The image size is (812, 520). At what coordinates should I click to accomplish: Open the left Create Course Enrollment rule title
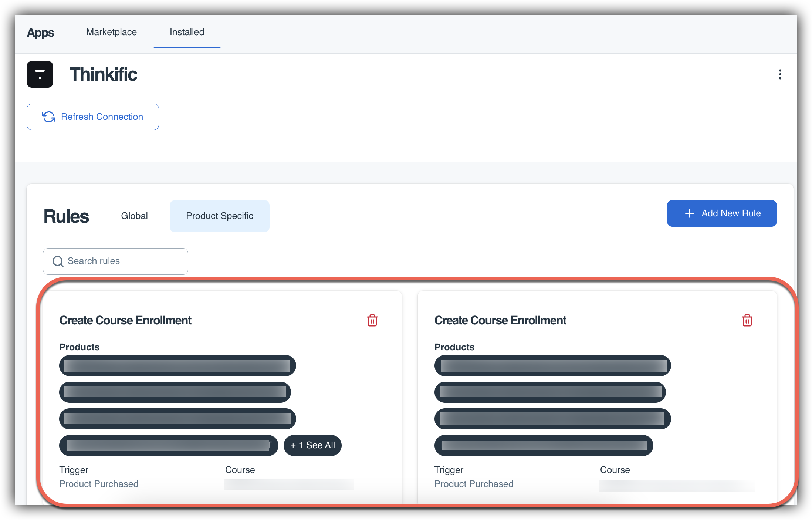tap(125, 320)
